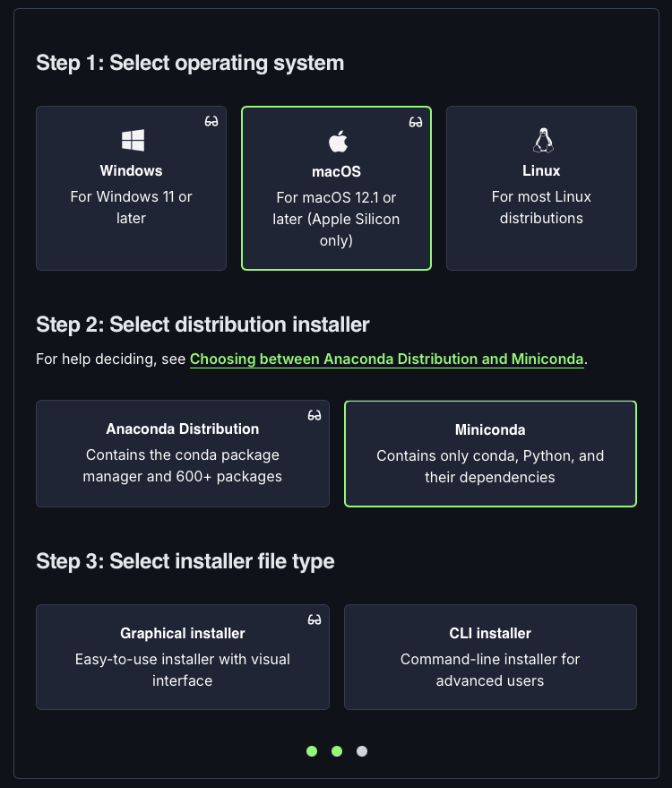Choose the CLI installer file type
Screen dimensions: 672x788
pos(490,657)
